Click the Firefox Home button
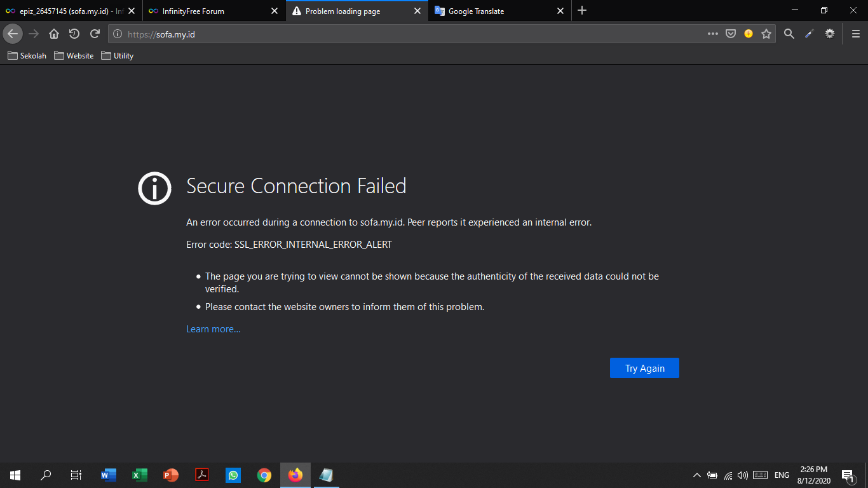 (54, 34)
